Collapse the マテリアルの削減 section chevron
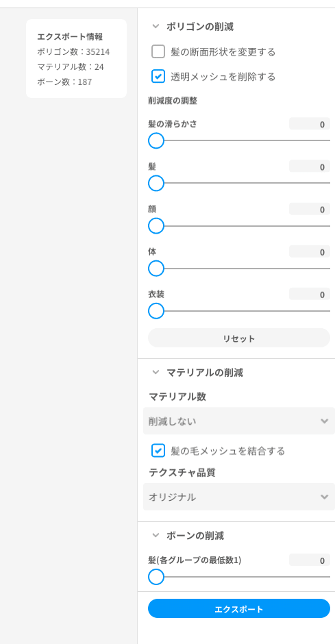The height and width of the screenshot is (644, 335). click(156, 373)
